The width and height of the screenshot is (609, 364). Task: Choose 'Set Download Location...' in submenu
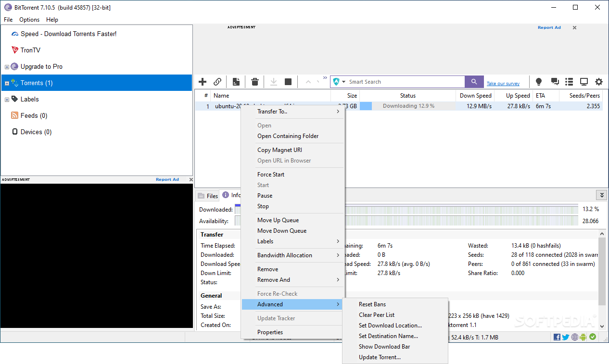click(x=395, y=326)
